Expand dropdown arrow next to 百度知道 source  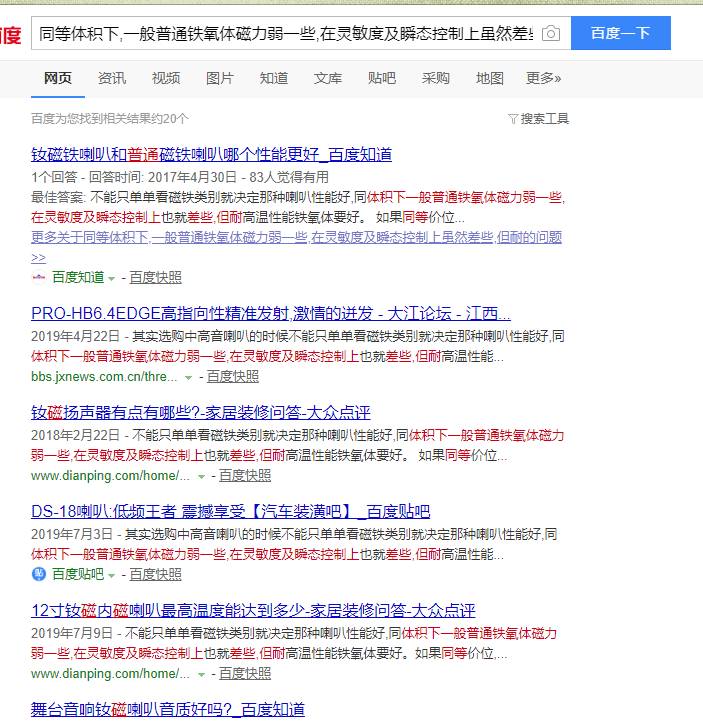(111, 278)
